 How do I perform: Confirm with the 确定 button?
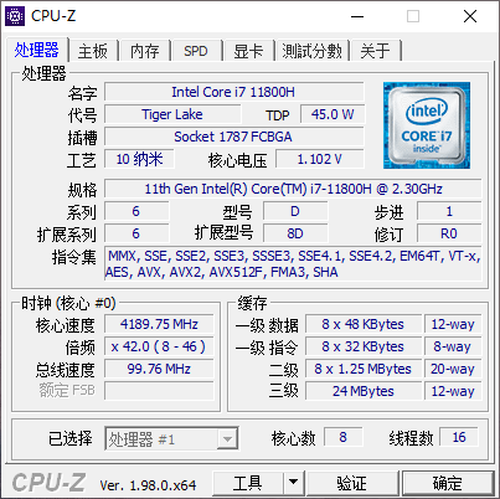point(447,483)
